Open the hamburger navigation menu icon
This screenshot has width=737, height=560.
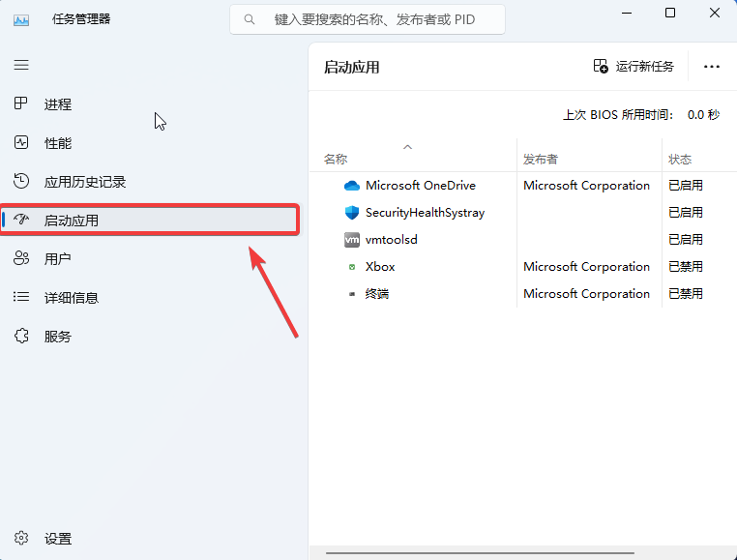click(x=21, y=65)
